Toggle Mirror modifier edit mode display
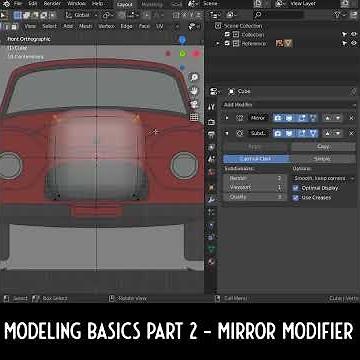 click(301, 118)
